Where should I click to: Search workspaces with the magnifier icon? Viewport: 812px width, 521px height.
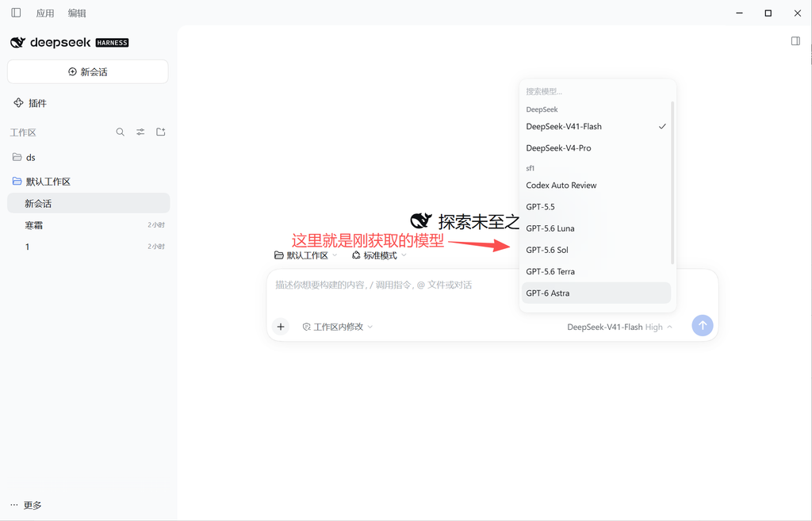121,132
